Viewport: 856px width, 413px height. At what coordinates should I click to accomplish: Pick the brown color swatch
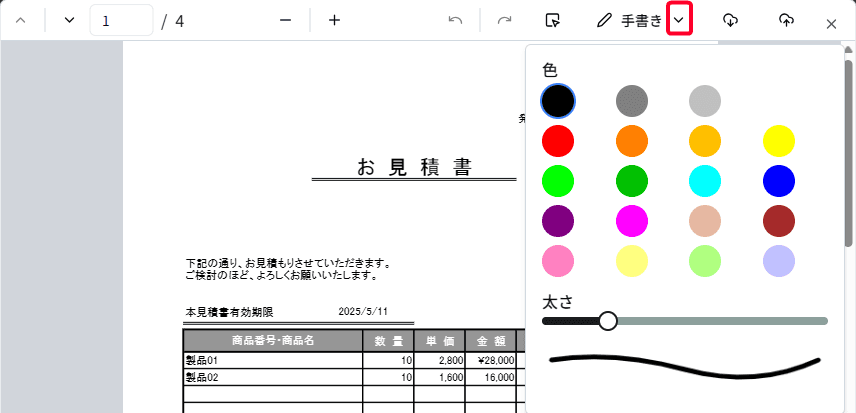pos(778,221)
